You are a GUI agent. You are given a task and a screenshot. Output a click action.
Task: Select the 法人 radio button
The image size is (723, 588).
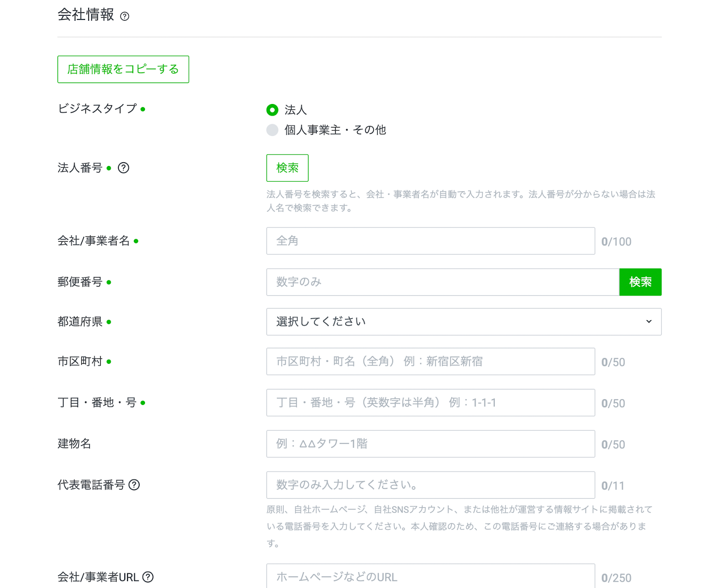pyautogui.click(x=272, y=110)
